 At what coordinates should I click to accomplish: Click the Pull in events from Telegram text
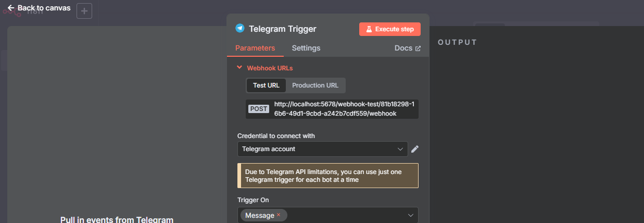tap(117, 219)
